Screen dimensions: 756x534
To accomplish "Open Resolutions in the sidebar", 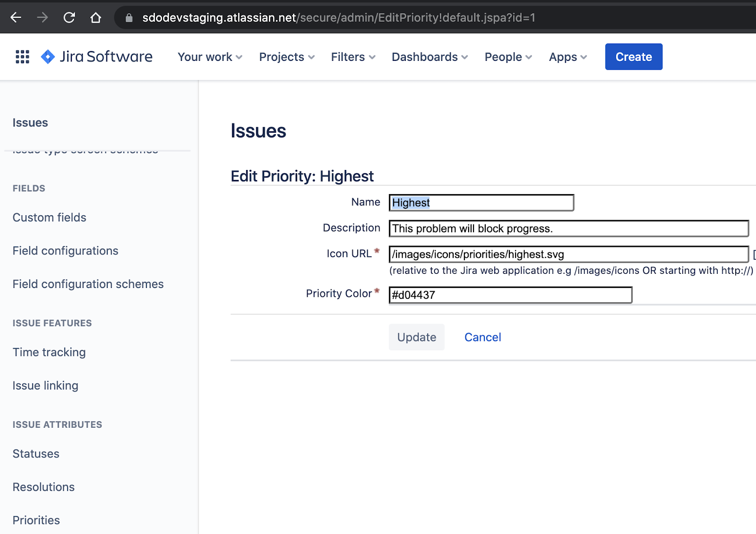I will [43, 487].
